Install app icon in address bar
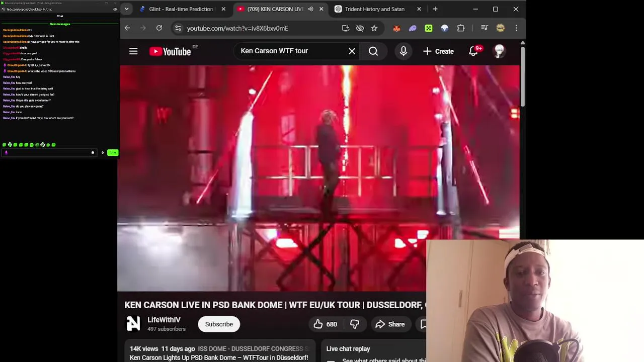 pyautogui.click(x=346, y=28)
